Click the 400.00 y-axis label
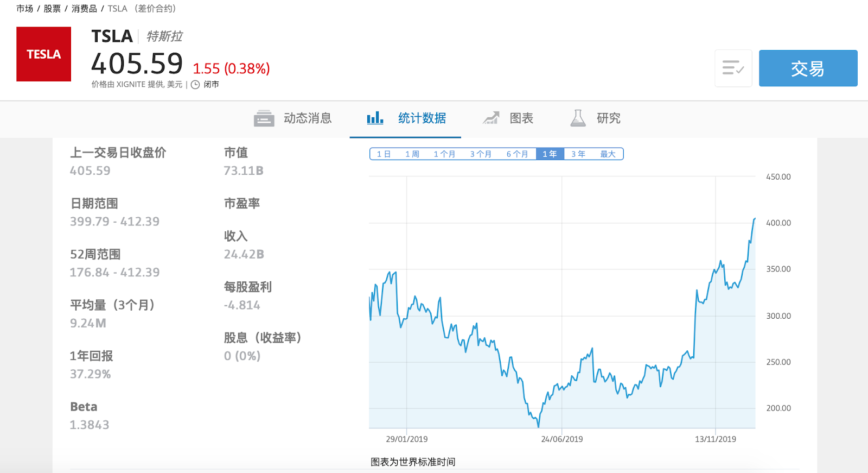Image resolution: width=868 pixels, height=473 pixels. [778, 223]
